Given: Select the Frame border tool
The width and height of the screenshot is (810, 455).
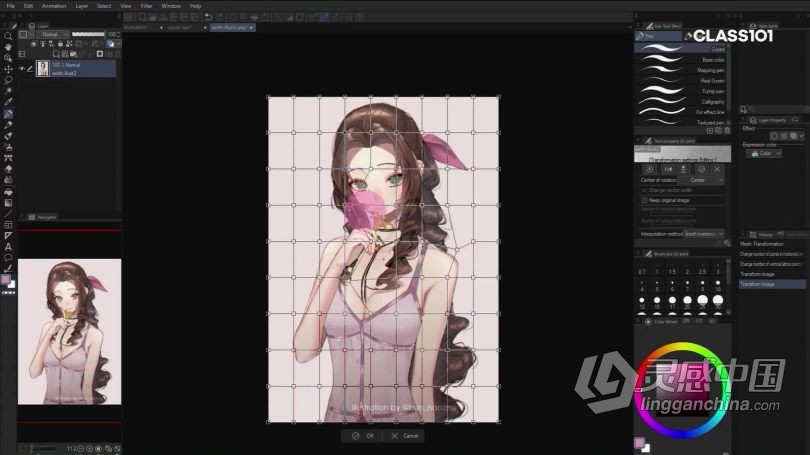Looking at the screenshot, I should coord(8,225).
